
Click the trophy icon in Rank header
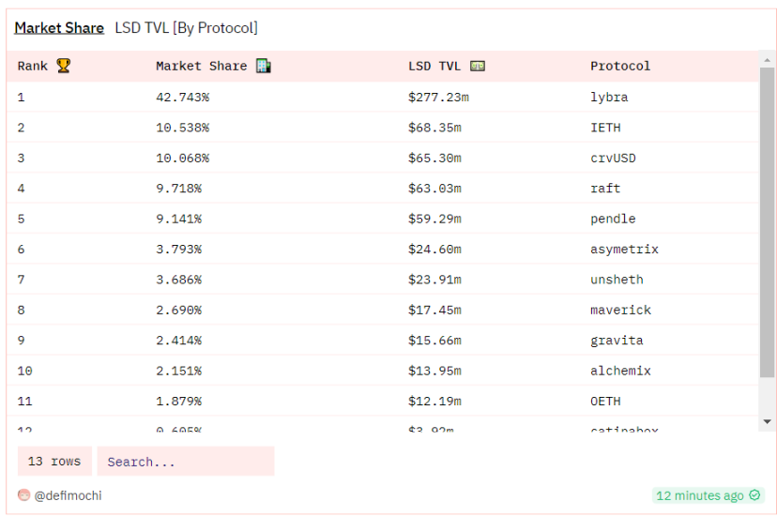[64, 66]
